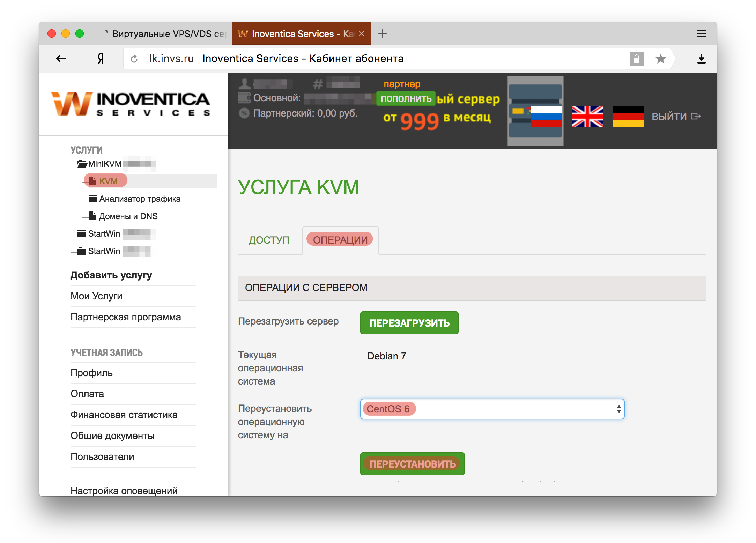Open the CentOS 6 OS dropdown
The height and width of the screenshot is (543, 756).
click(x=492, y=409)
